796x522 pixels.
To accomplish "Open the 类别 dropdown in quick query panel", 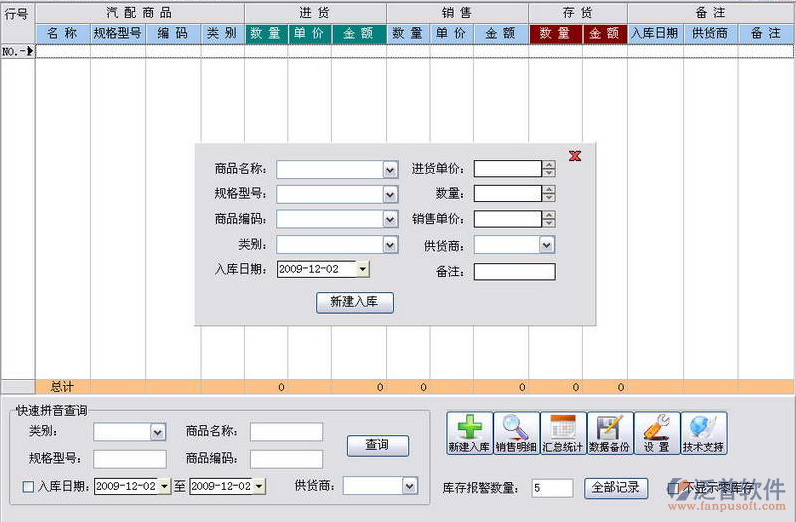I will click(157, 432).
